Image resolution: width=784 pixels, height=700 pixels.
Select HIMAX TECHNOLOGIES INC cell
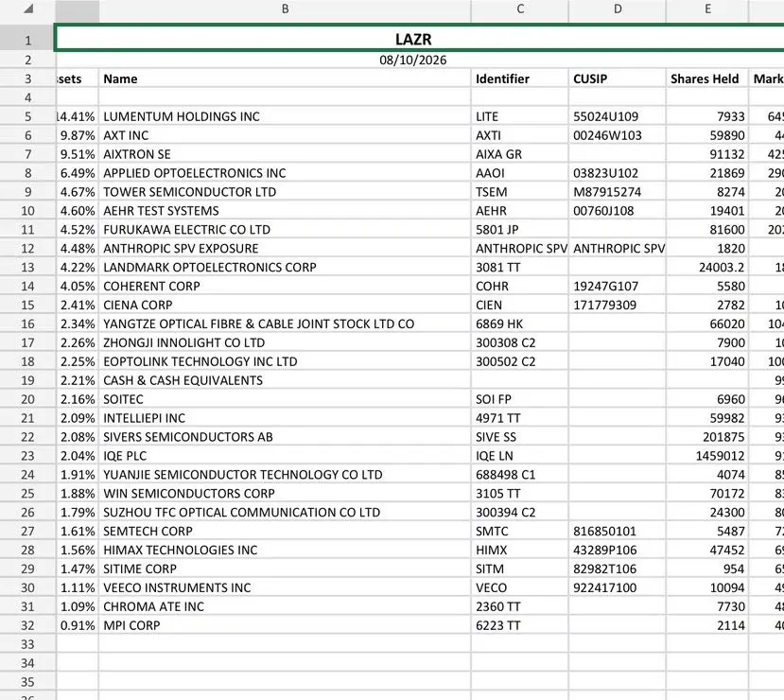click(x=285, y=550)
